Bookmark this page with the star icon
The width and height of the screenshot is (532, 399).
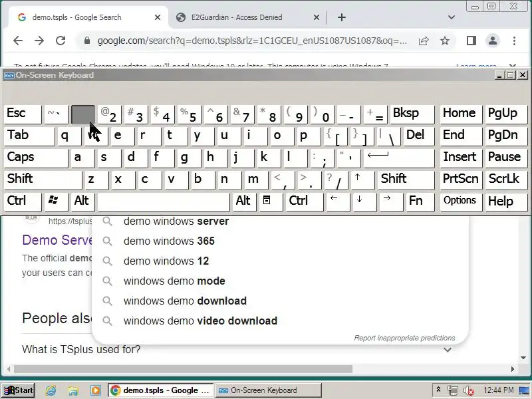(x=445, y=41)
